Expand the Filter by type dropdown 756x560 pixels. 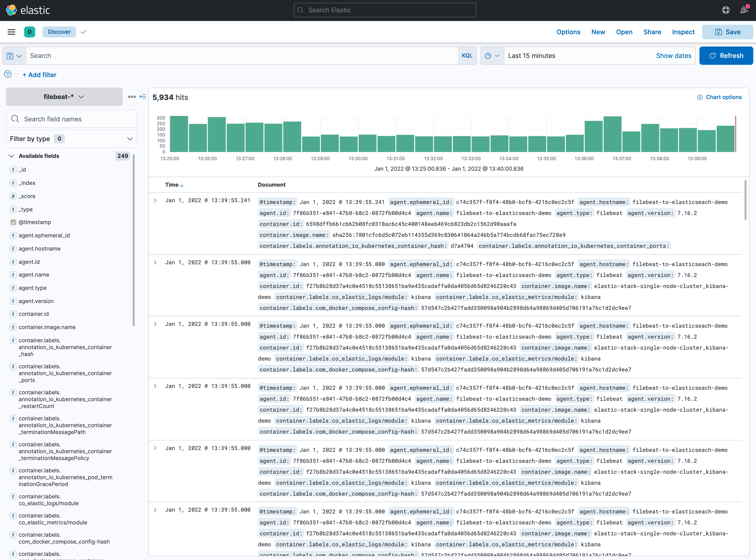pyautogui.click(x=71, y=139)
